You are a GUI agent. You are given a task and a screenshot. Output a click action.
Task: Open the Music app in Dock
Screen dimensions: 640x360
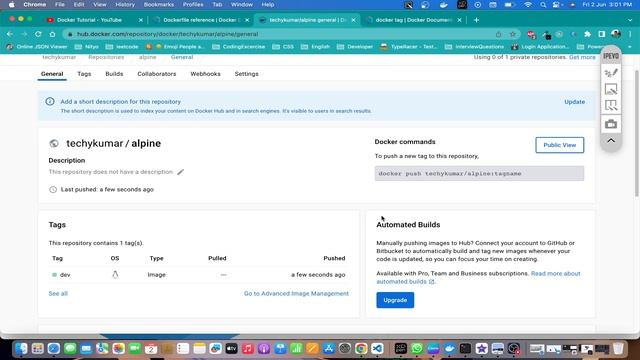tap(248, 349)
